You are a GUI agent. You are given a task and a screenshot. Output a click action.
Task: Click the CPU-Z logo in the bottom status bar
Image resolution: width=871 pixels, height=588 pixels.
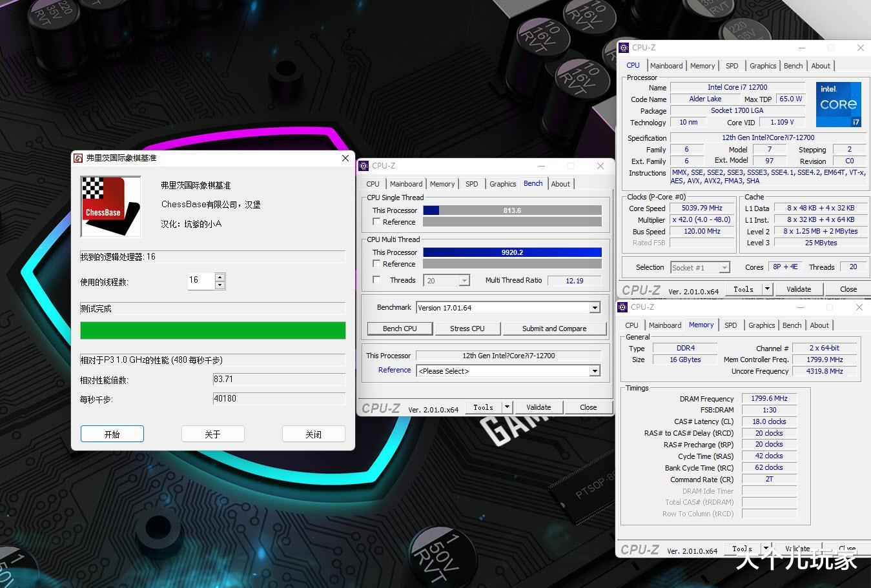pos(639,550)
